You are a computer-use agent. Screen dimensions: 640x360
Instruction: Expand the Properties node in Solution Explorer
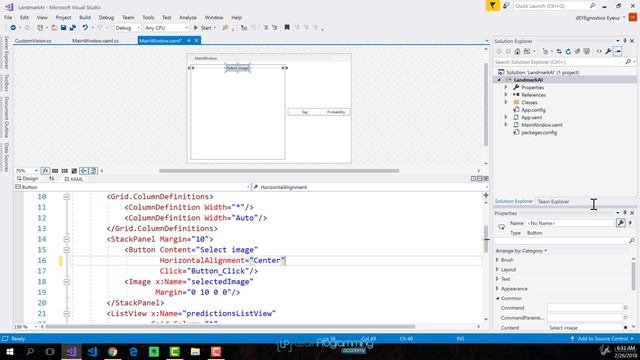click(506, 87)
